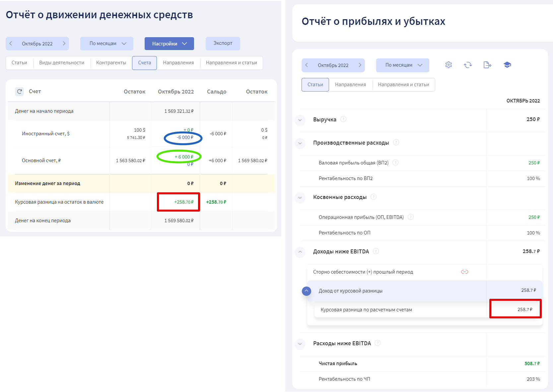
Task: Click the red link icon on Сторно себестоимости row
Action: pos(465,272)
